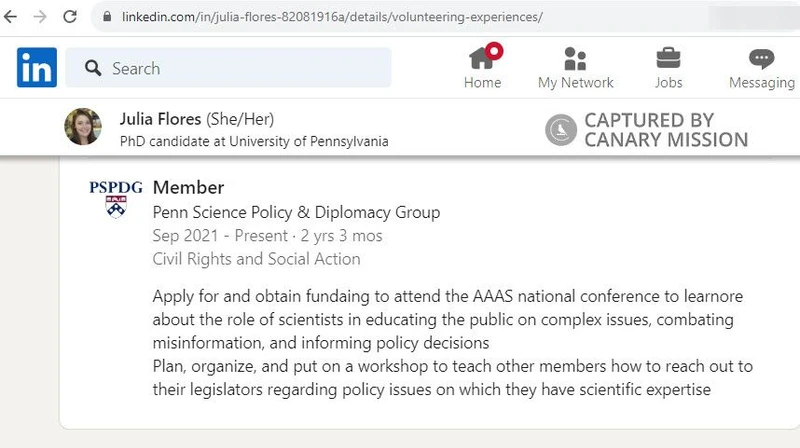Open the Jobs briefcase icon

pos(668,58)
